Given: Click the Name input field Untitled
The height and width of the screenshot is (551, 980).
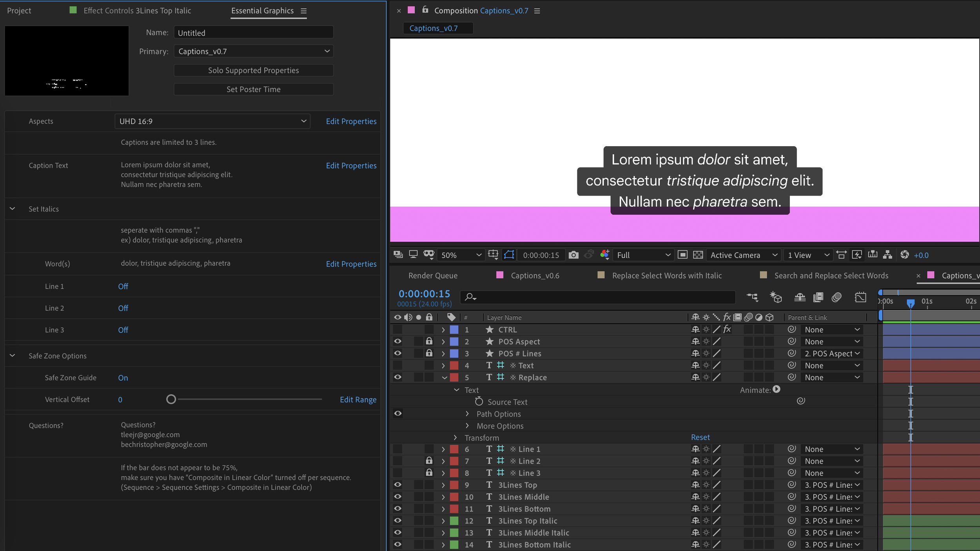Looking at the screenshot, I should [253, 33].
